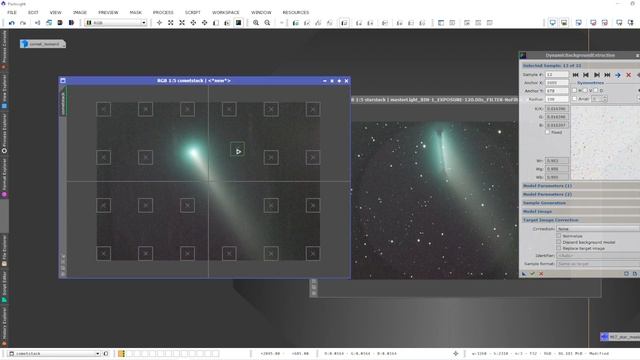Delete the selected sample with red X

click(629, 75)
